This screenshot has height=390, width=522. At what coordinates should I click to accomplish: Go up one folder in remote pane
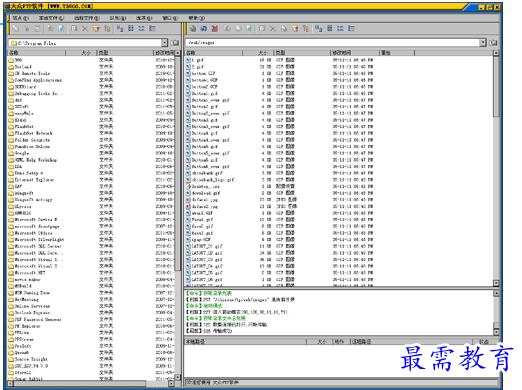pyautogui.click(x=493, y=43)
